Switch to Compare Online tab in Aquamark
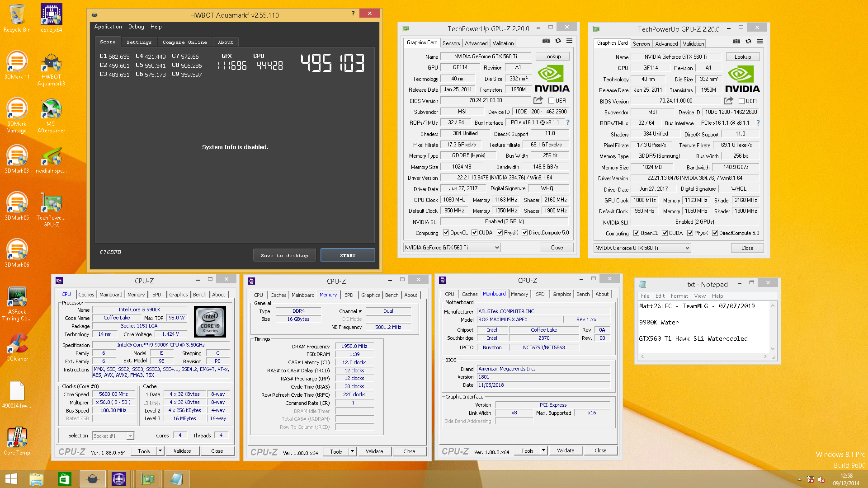Screen dimensions: 868x488 184,42
